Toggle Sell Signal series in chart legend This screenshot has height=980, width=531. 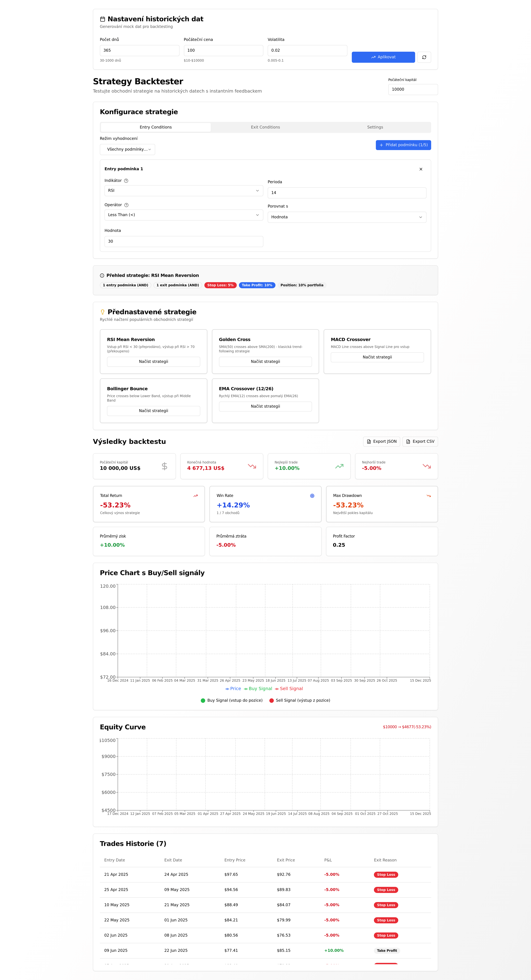(289, 689)
